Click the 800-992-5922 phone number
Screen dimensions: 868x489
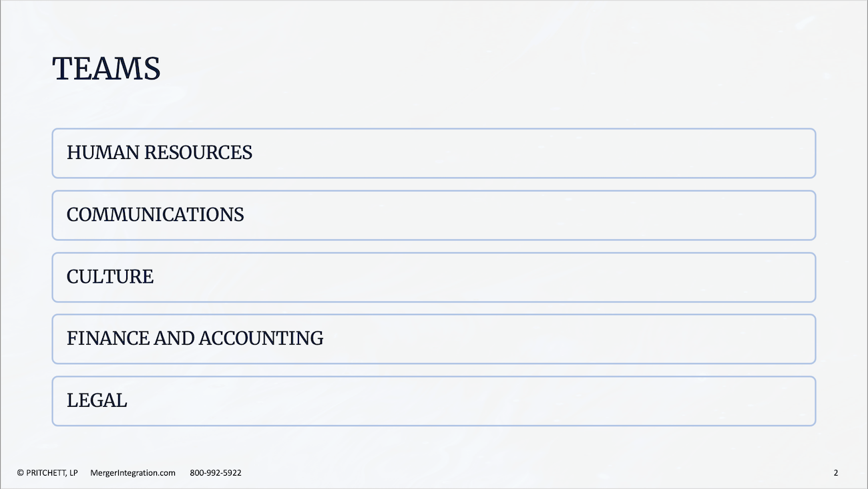pos(216,473)
